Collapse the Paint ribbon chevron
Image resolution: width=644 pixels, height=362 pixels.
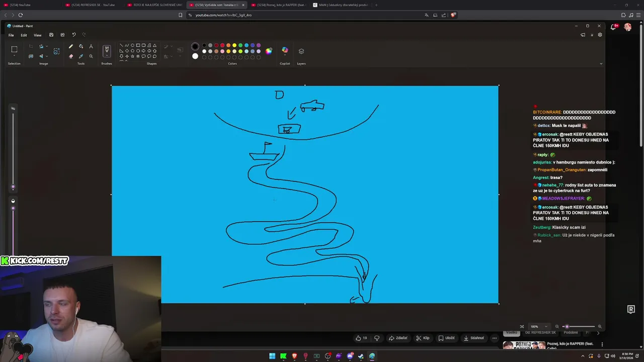point(601,64)
